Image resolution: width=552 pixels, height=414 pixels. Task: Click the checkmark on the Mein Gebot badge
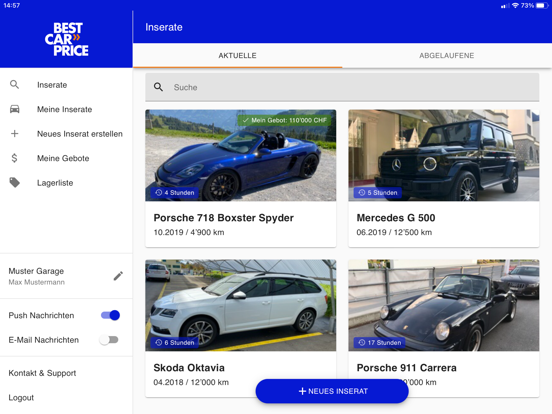tap(245, 120)
